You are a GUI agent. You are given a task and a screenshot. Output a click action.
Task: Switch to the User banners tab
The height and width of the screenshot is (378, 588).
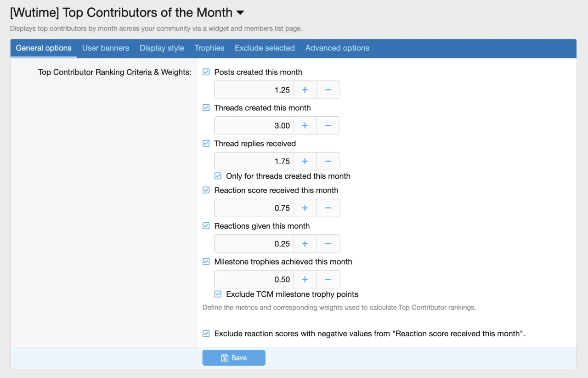click(106, 48)
